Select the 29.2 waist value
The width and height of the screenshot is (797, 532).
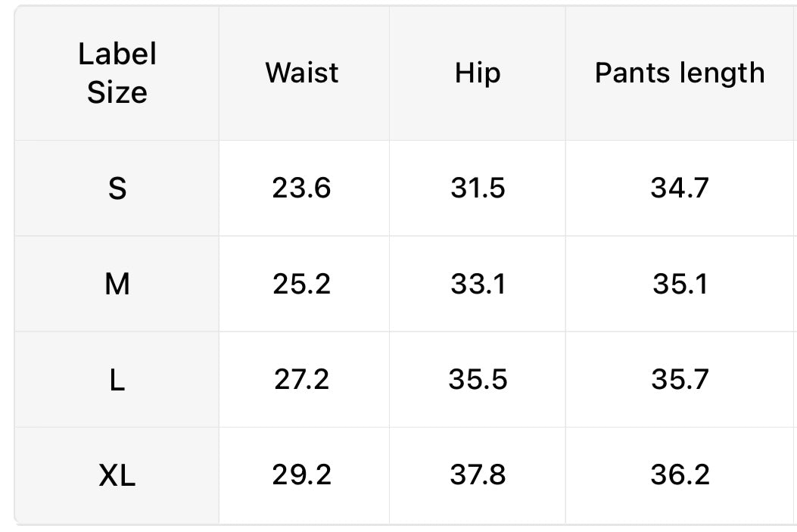click(302, 475)
